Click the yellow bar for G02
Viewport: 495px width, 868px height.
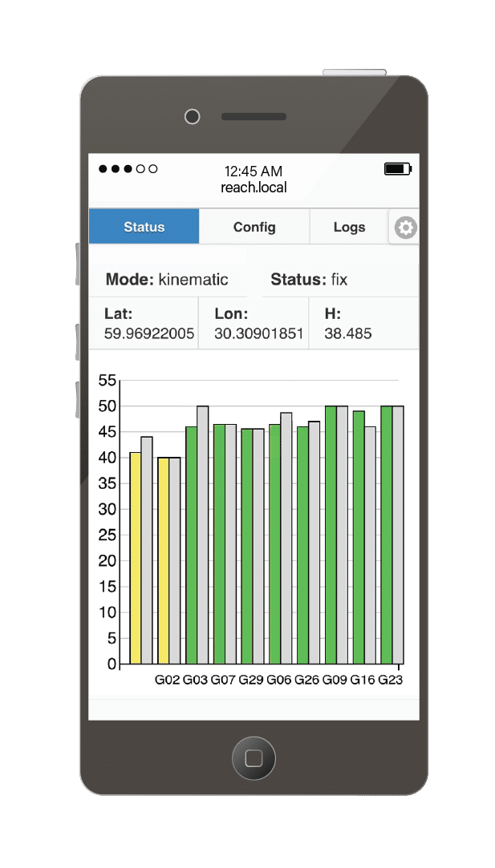click(163, 561)
